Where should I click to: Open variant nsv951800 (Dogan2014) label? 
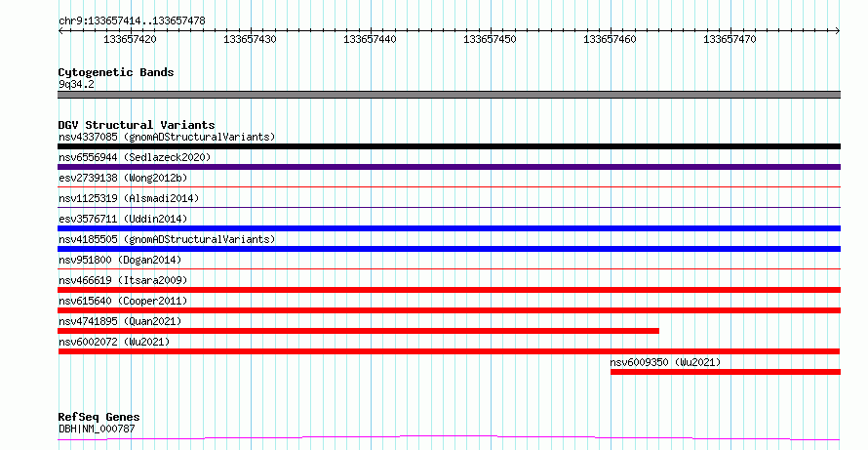(x=120, y=260)
